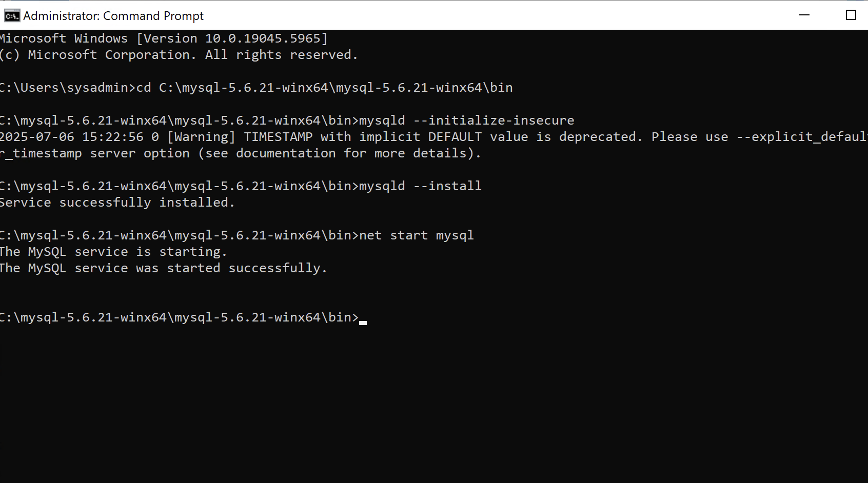Viewport: 868px width, 483px height.
Task: Maximize the Command Prompt window
Action: tap(851, 15)
